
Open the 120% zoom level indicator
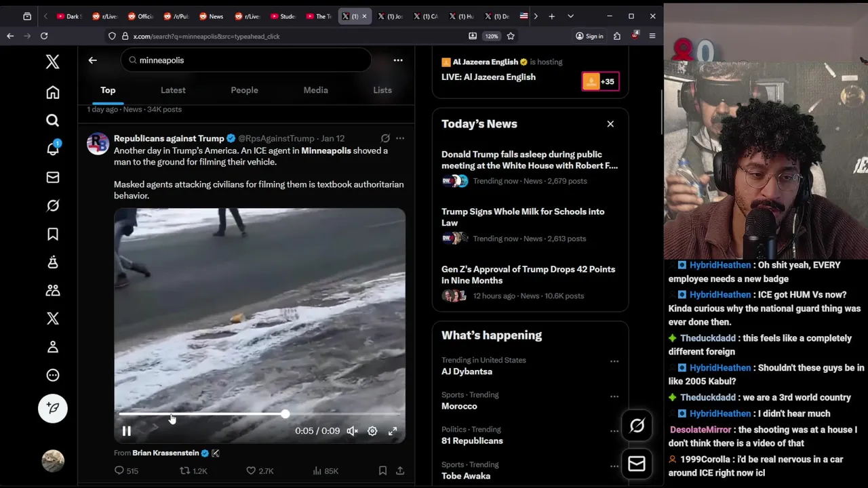(x=492, y=36)
